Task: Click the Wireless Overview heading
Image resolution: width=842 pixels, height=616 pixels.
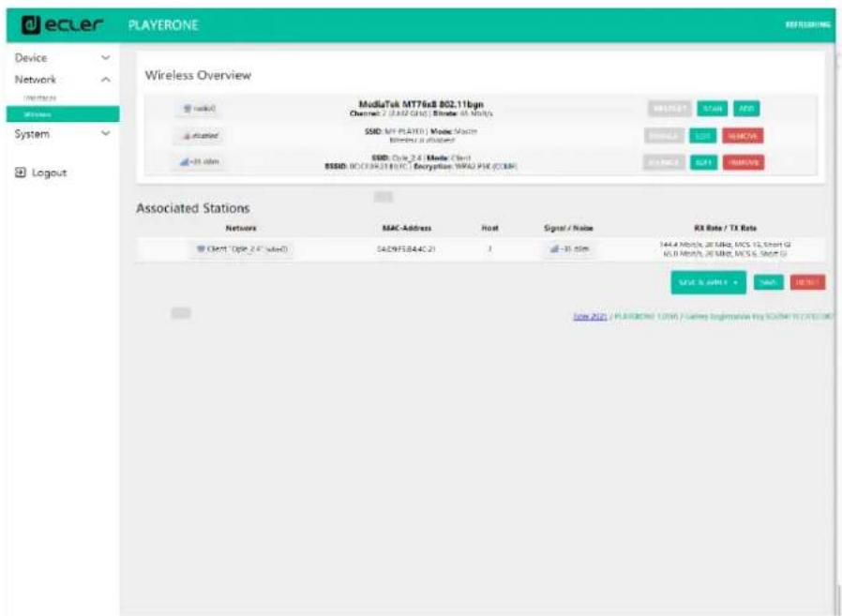Action: (198, 75)
